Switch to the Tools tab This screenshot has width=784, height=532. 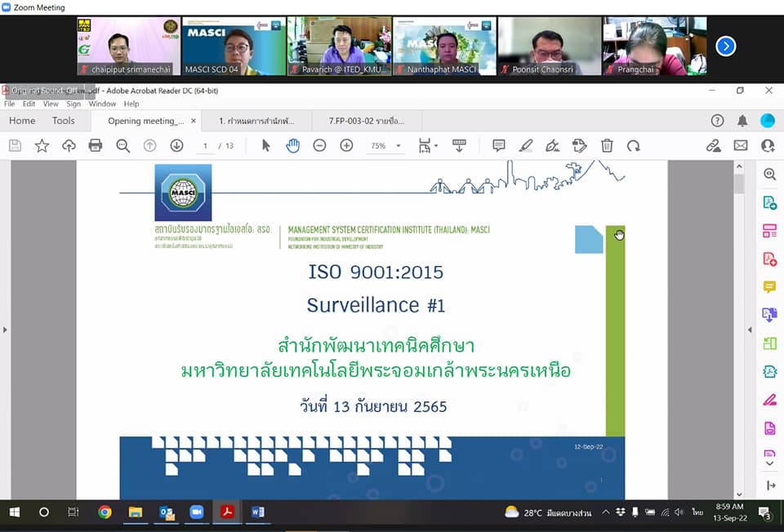coord(64,121)
